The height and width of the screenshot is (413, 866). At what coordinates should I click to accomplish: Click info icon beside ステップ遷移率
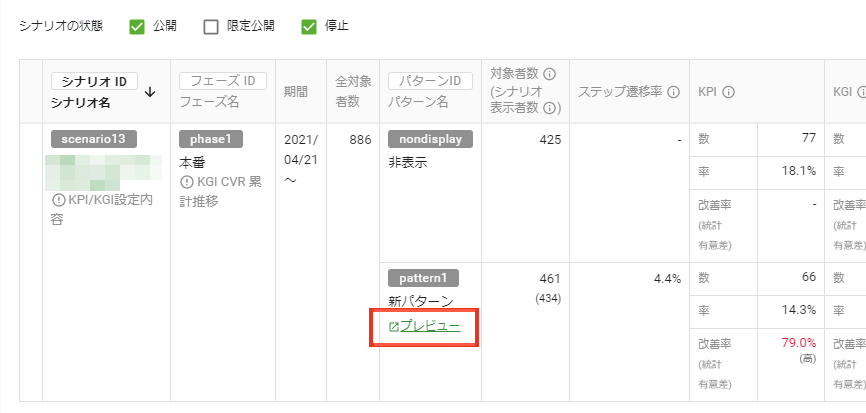click(673, 92)
